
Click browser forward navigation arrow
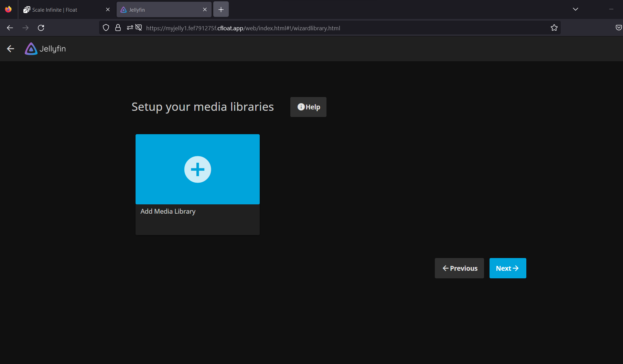coord(25,28)
